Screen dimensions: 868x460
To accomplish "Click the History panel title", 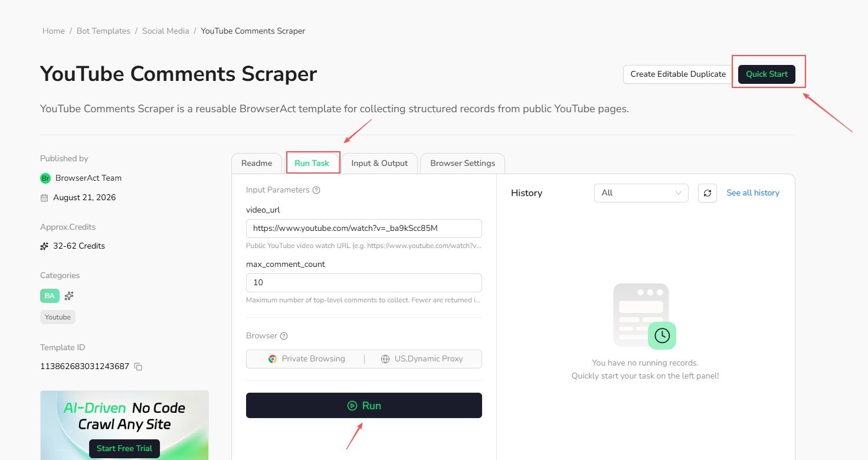I will coord(526,193).
